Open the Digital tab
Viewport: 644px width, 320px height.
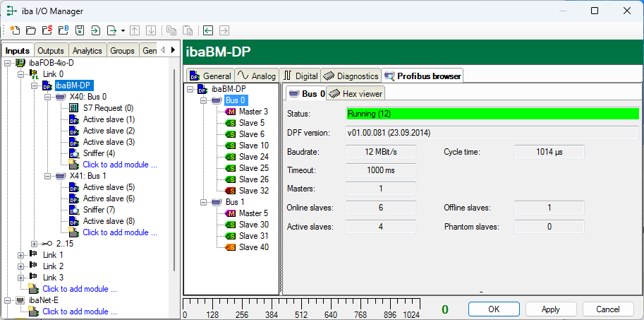point(300,76)
